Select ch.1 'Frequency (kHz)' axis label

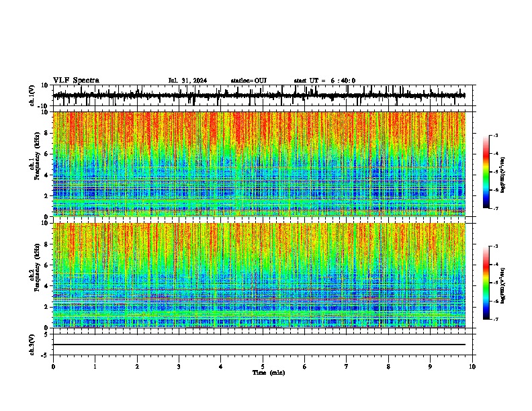pos(37,156)
